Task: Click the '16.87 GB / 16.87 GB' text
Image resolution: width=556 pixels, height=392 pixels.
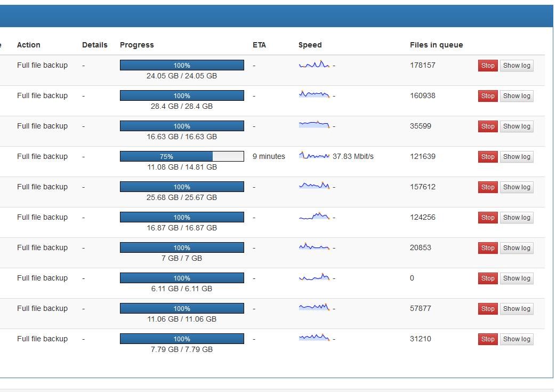Action: pyautogui.click(x=182, y=228)
